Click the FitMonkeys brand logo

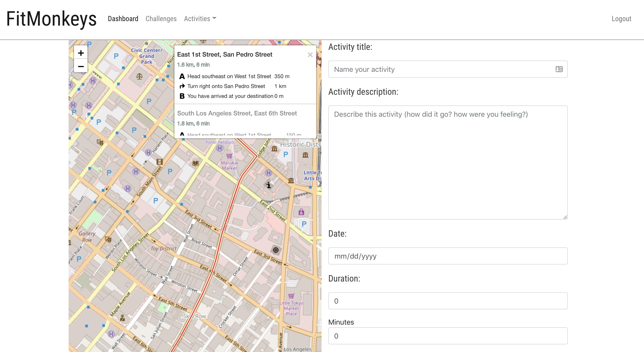pyautogui.click(x=52, y=19)
